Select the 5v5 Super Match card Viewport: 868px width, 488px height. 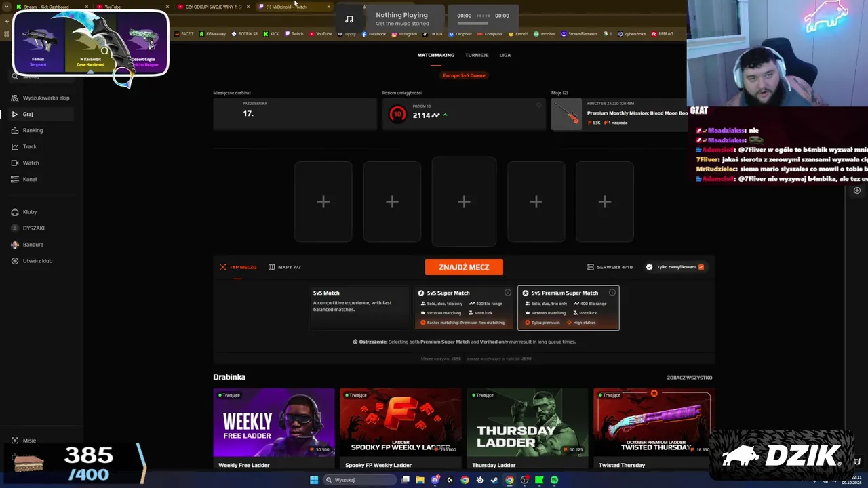(464, 308)
